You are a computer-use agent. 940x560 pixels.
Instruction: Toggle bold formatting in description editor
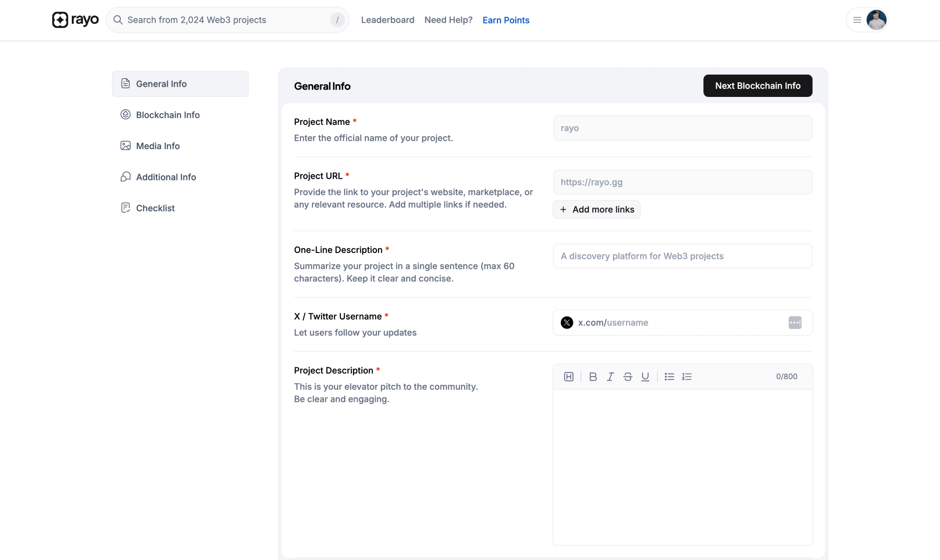coord(593,377)
